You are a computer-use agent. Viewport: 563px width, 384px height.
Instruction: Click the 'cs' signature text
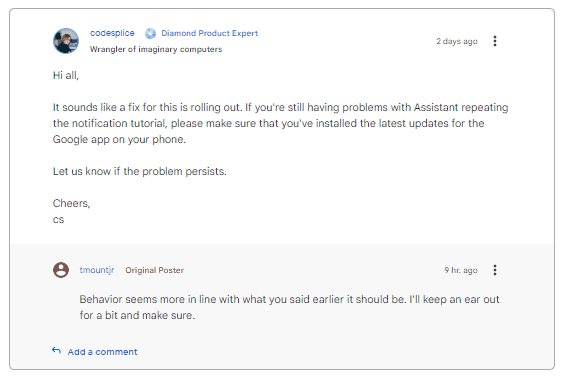point(59,219)
